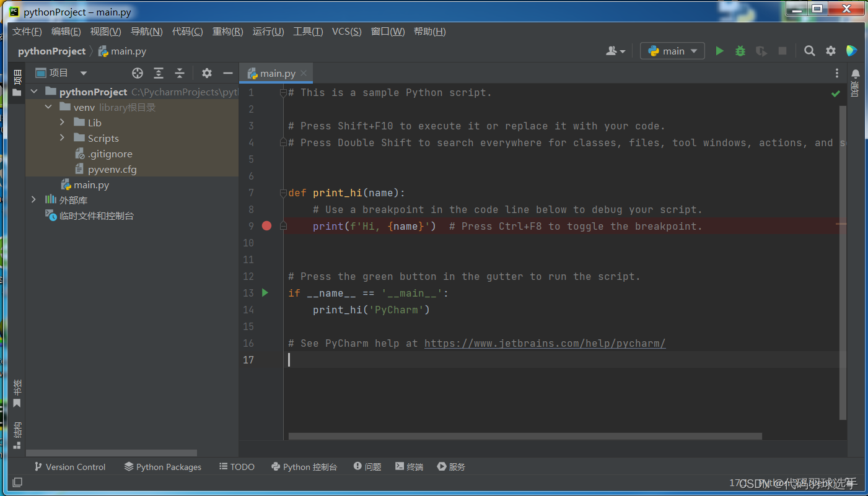Open the TODO tool window
The image size is (868, 496).
click(x=237, y=467)
